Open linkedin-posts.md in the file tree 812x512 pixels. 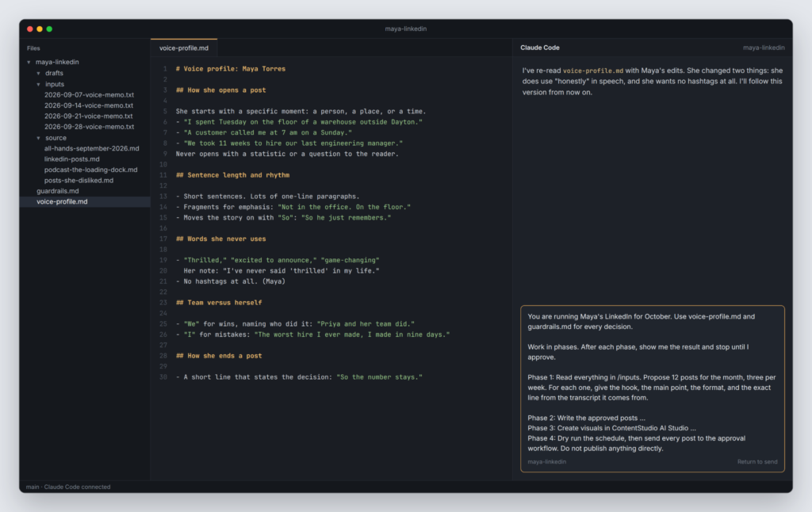[71, 159]
